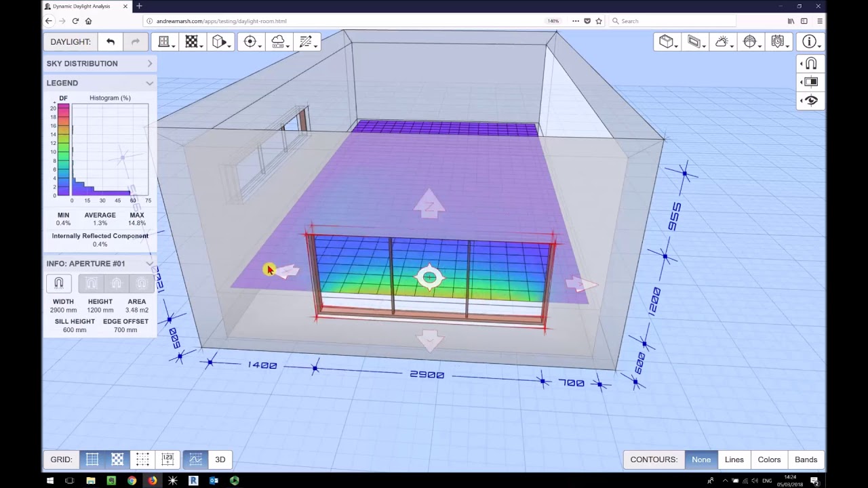
Task: Click the aperture center target handle
Action: [429, 277]
